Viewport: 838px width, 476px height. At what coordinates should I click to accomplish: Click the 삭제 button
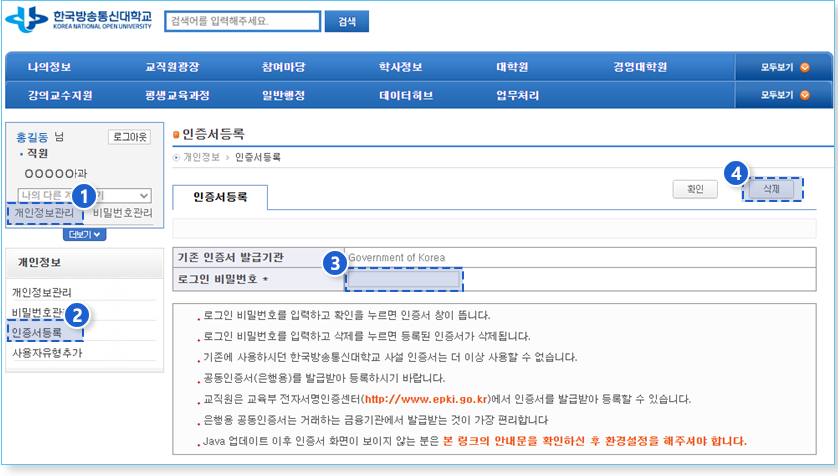coord(771,189)
